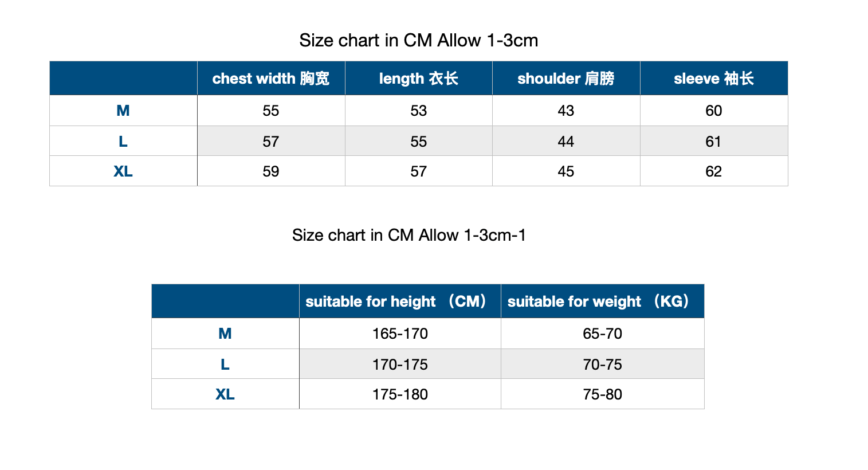This screenshot has width=868, height=470.
Task: Select the length value 53 cell
Action: pos(419,111)
